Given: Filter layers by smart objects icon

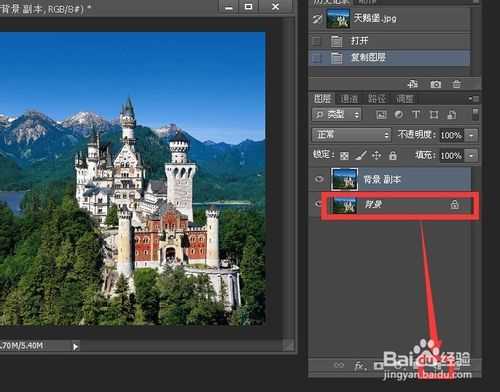Looking at the screenshot, I should (x=452, y=115).
